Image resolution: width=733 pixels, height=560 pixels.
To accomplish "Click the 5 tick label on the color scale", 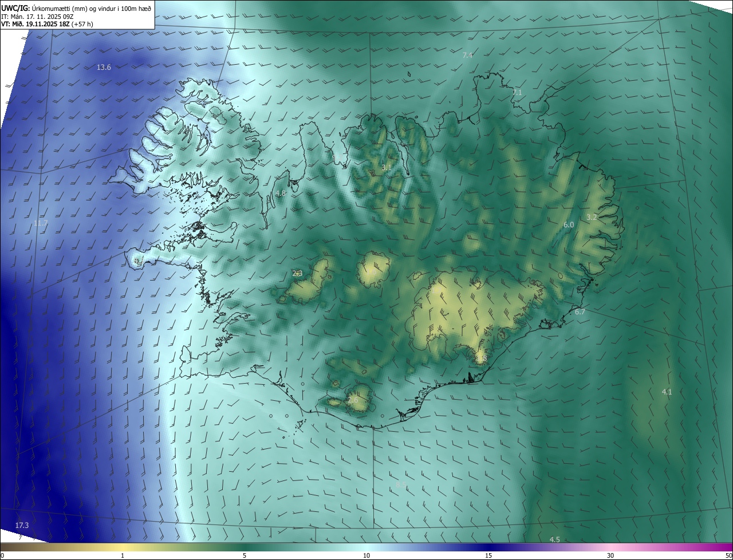I will point(245,555).
